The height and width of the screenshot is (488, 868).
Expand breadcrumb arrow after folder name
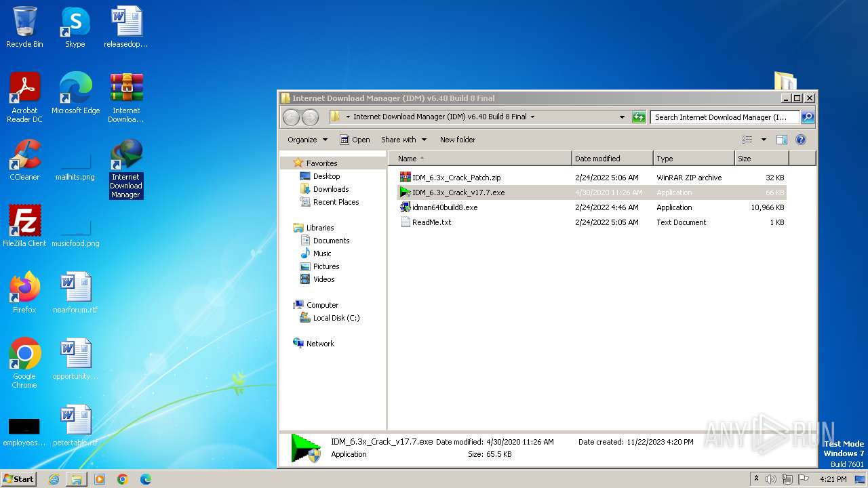click(532, 117)
